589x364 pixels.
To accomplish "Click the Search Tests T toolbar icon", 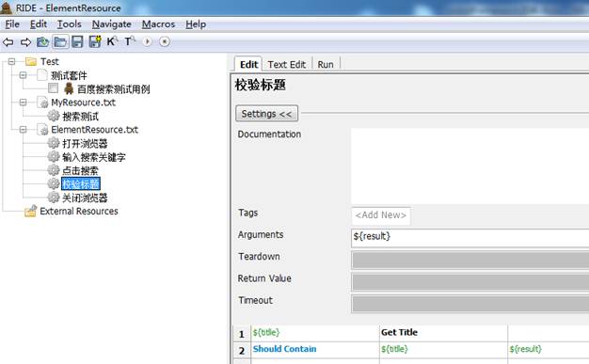I will (130, 41).
